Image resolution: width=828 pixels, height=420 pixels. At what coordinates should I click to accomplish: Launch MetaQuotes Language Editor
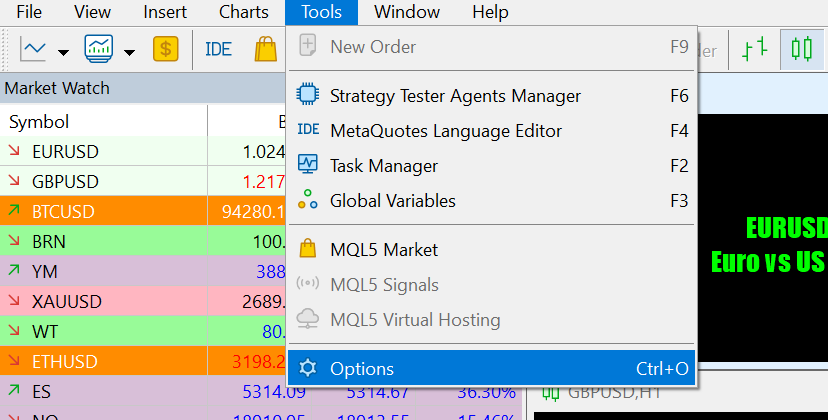point(492,130)
